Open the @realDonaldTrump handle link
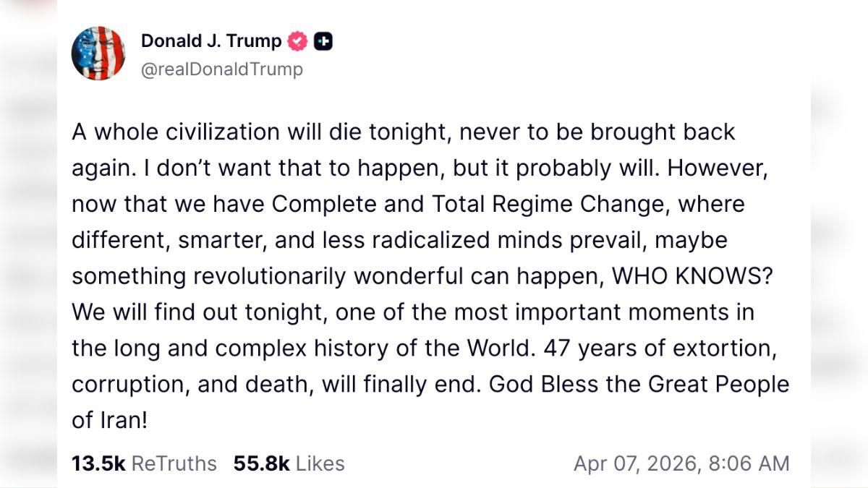This screenshot has height=488, width=868. [x=221, y=69]
